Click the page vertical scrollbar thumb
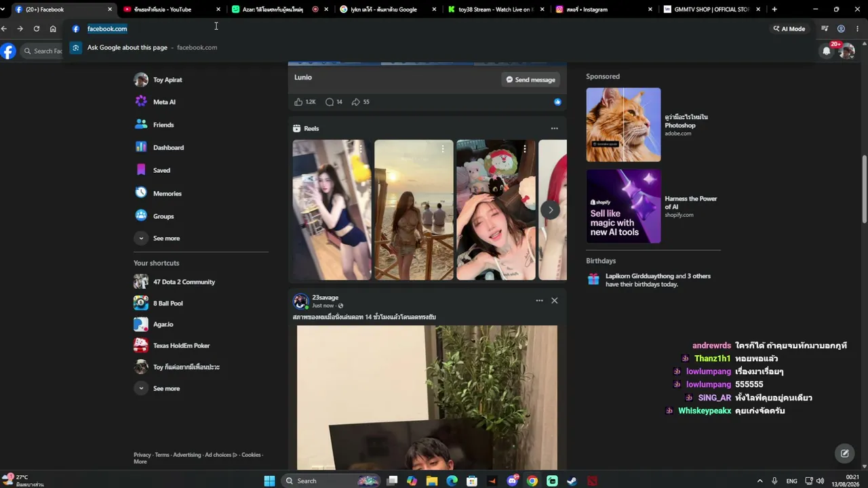The height and width of the screenshot is (488, 868). 864,189
